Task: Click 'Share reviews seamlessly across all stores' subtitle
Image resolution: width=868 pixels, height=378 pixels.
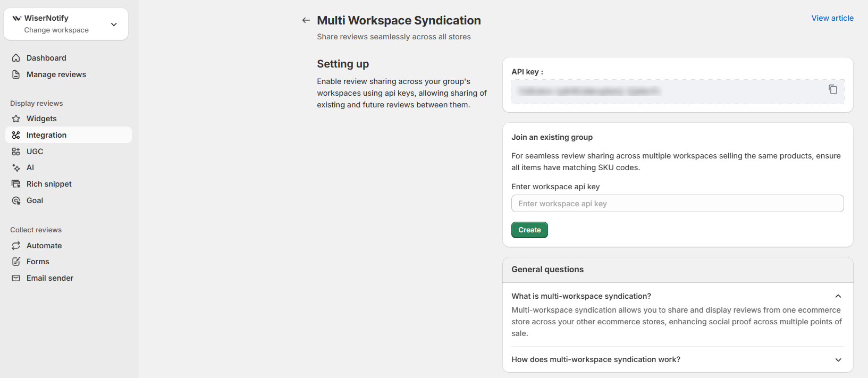Action: coord(394,37)
